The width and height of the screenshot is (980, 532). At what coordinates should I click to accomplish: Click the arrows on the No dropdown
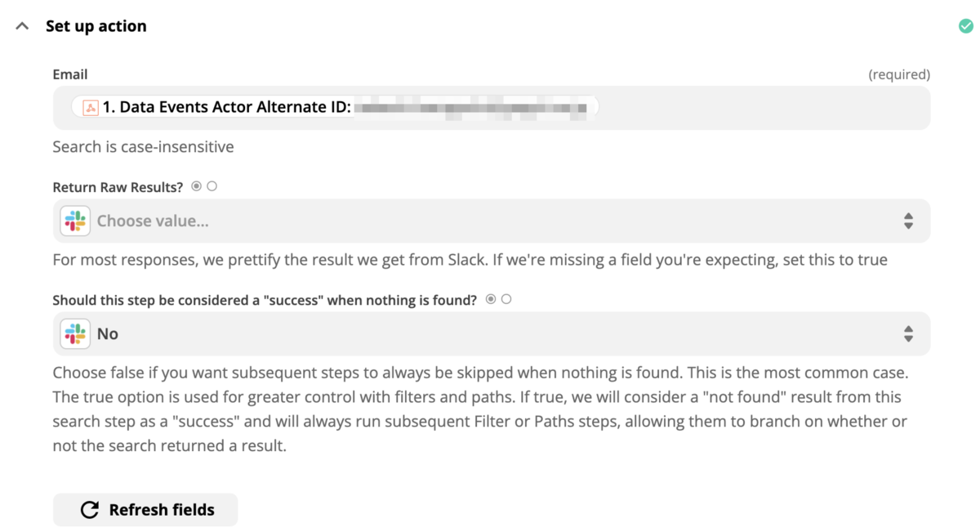point(908,333)
